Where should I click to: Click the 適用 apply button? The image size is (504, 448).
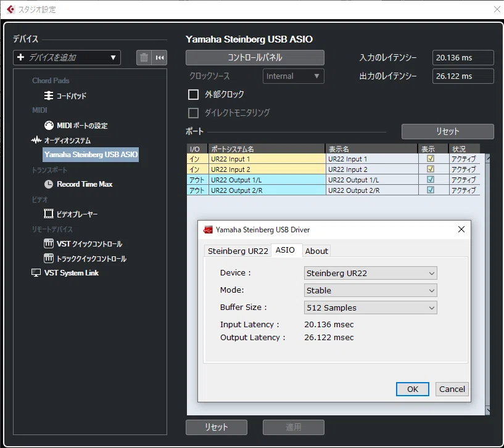coord(294,427)
